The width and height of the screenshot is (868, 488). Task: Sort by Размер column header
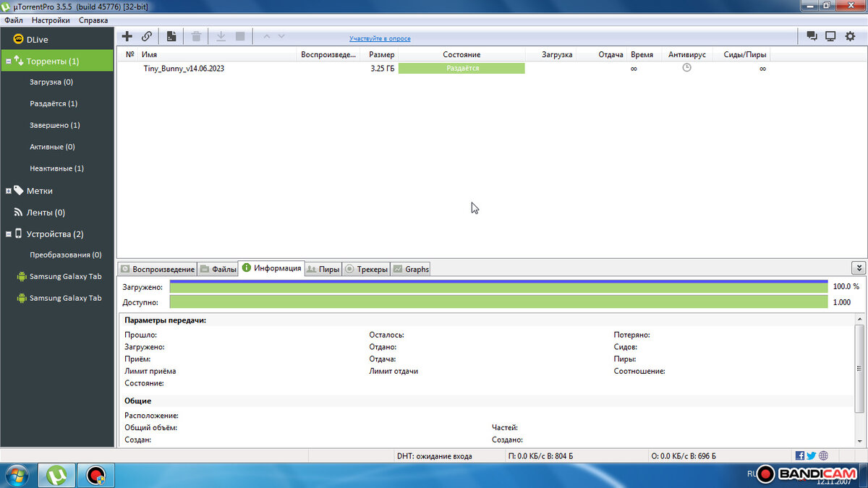379,54
